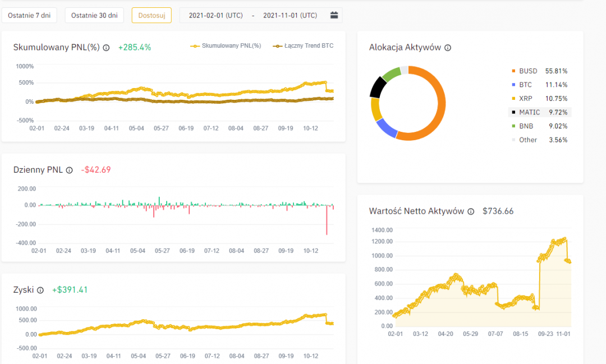606x364 pixels.
Task: Click the BUSD orange legend swatch
Action: coord(513,71)
